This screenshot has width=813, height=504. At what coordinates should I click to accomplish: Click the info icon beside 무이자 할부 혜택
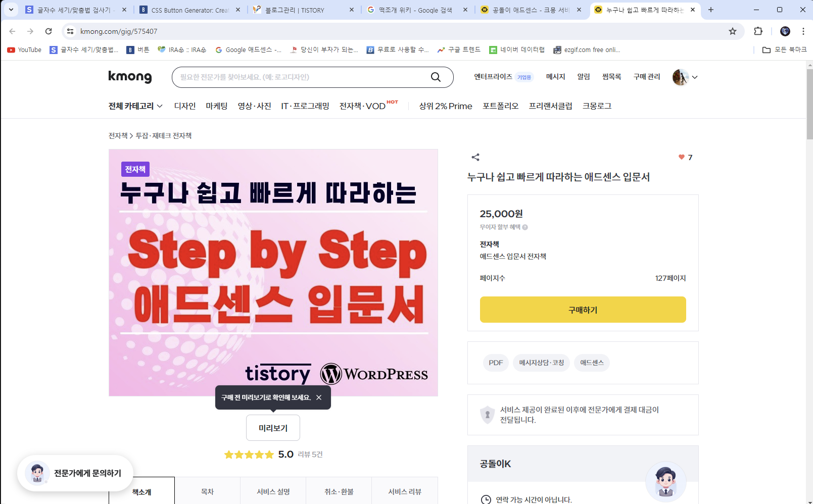point(525,227)
